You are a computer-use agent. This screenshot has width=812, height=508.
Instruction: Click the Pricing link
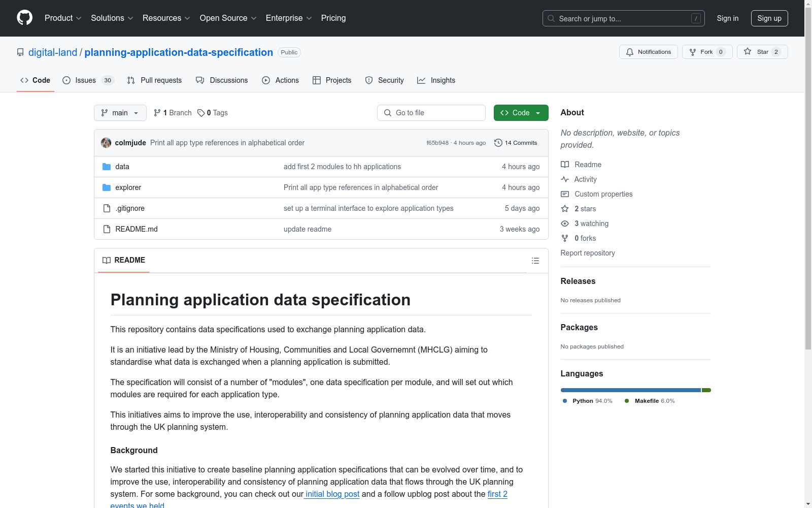(333, 18)
